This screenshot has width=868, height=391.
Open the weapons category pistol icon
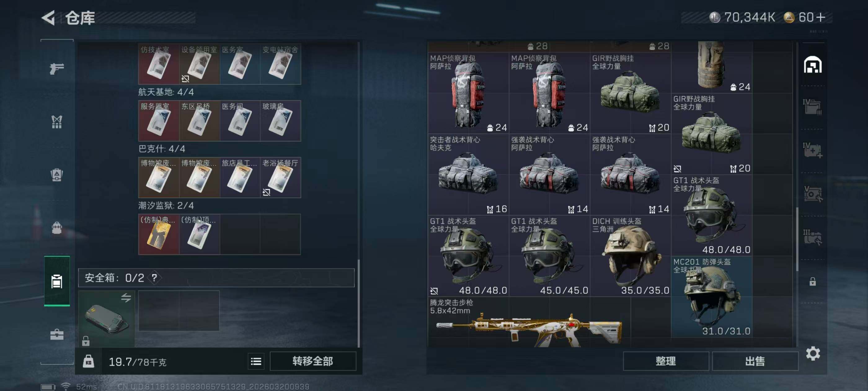[57, 69]
